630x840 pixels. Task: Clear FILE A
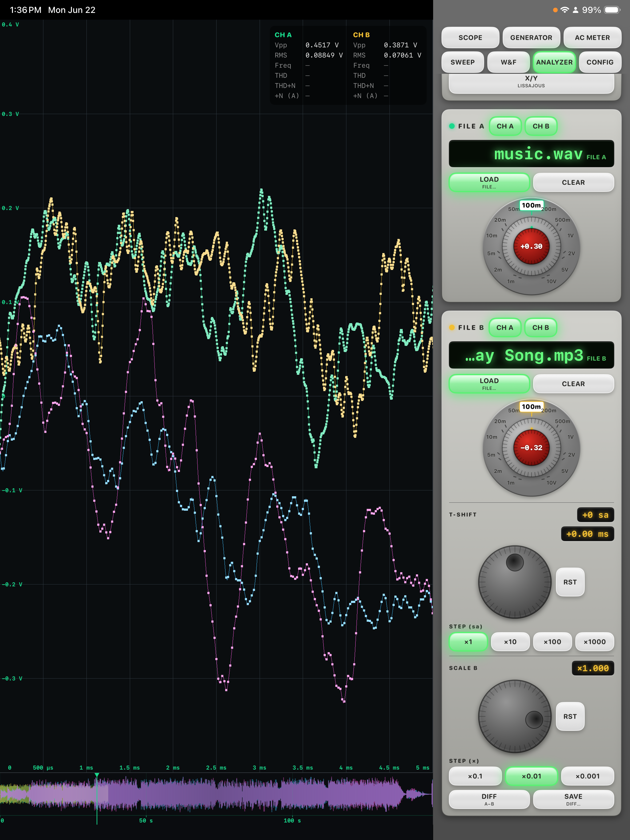pyautogui.click(x=573, y=182)
